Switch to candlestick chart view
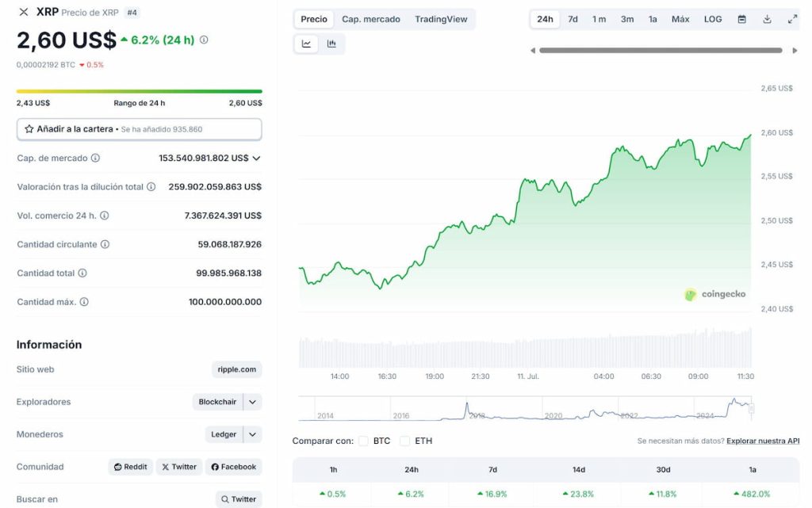The image size is (812, 508). pos(331,44)
